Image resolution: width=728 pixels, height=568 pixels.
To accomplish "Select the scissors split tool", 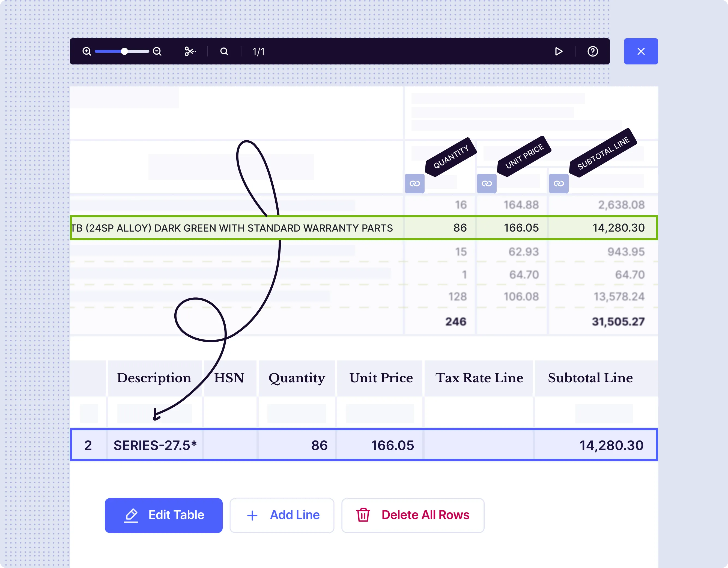I will 190,51.
